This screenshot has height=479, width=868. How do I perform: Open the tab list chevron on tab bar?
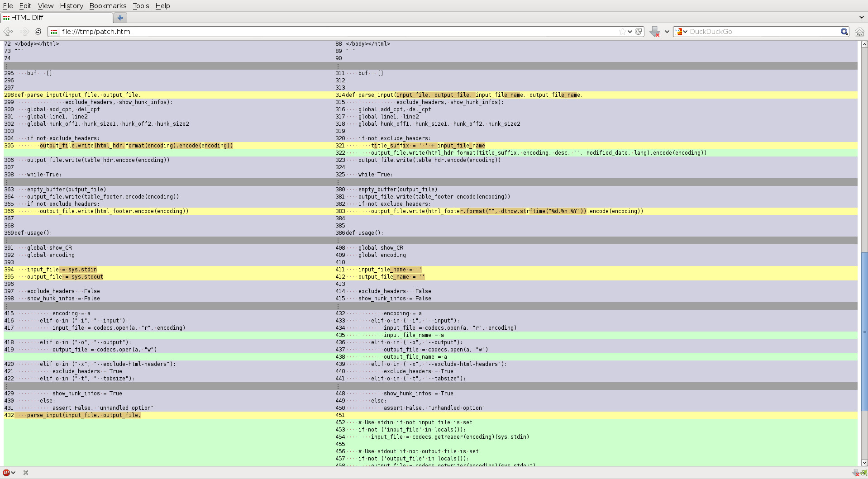pos(862,17)
